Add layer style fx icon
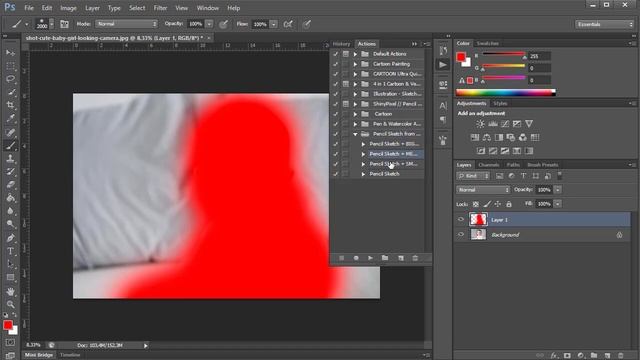Viewport: 640px width, 360px height. point(554,356)
